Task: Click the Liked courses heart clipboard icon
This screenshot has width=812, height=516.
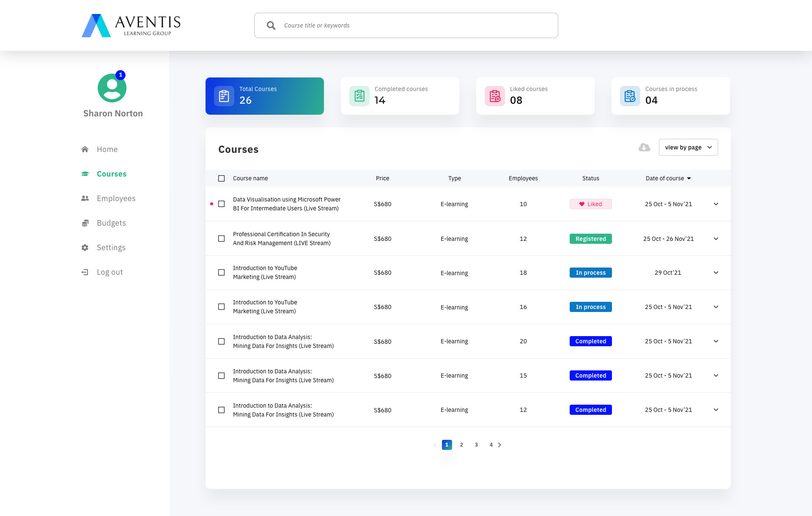Action: 495,96
